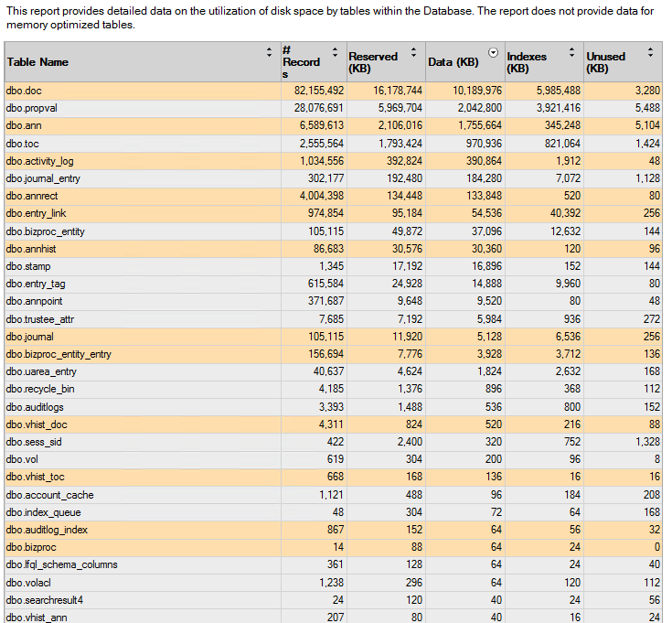Click the Data (KB) sort indicator icon
Viewport: 672px width, 623px height.
tap(494, 52)
